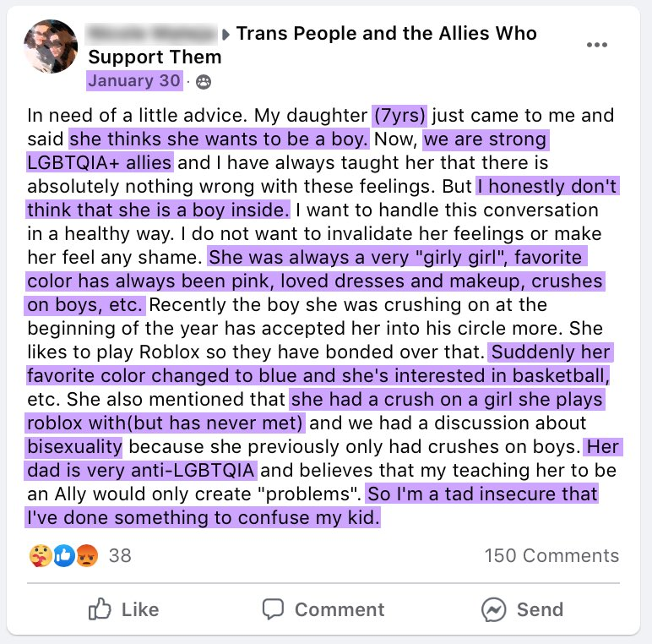Click the blue thumbs-up reaction icon

(63, 555)
